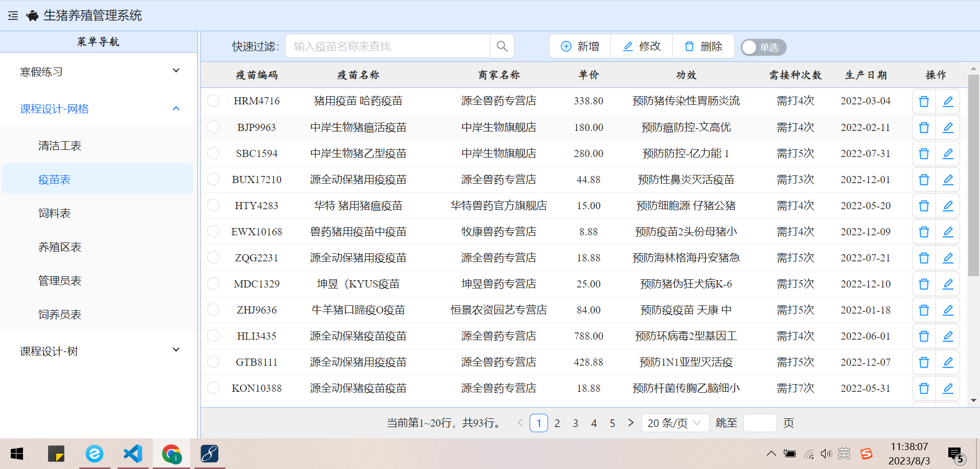Delete row HLI3435 with trash icon
The height and width of the screenshot is (469, 980).
tap(924, 336)
